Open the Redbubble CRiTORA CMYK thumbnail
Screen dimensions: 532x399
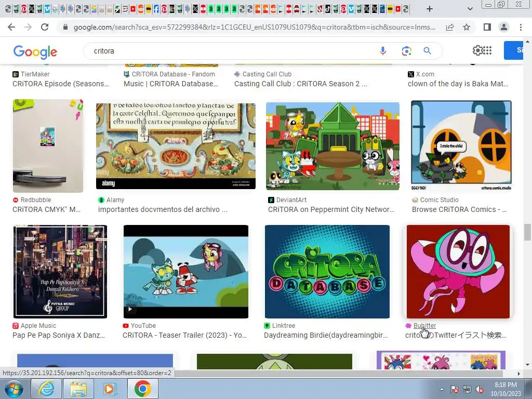tap(48, 146)
